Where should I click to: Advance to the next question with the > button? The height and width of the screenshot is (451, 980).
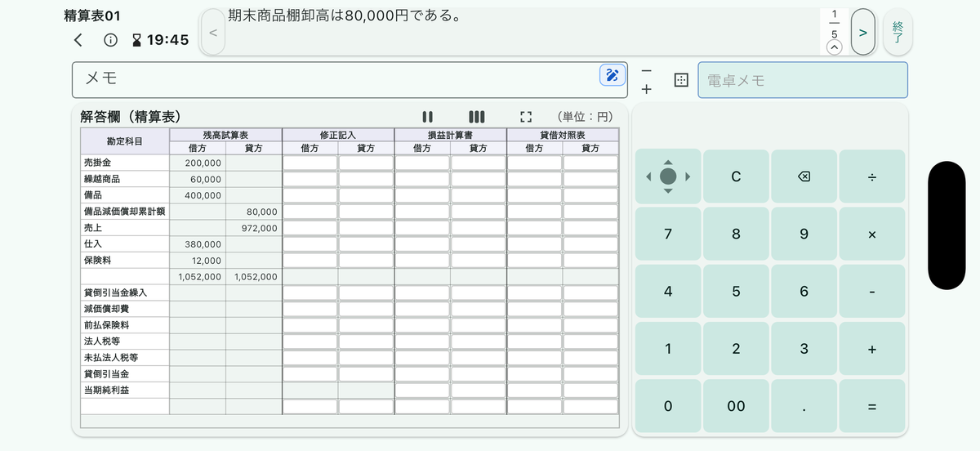pos(862,32)
